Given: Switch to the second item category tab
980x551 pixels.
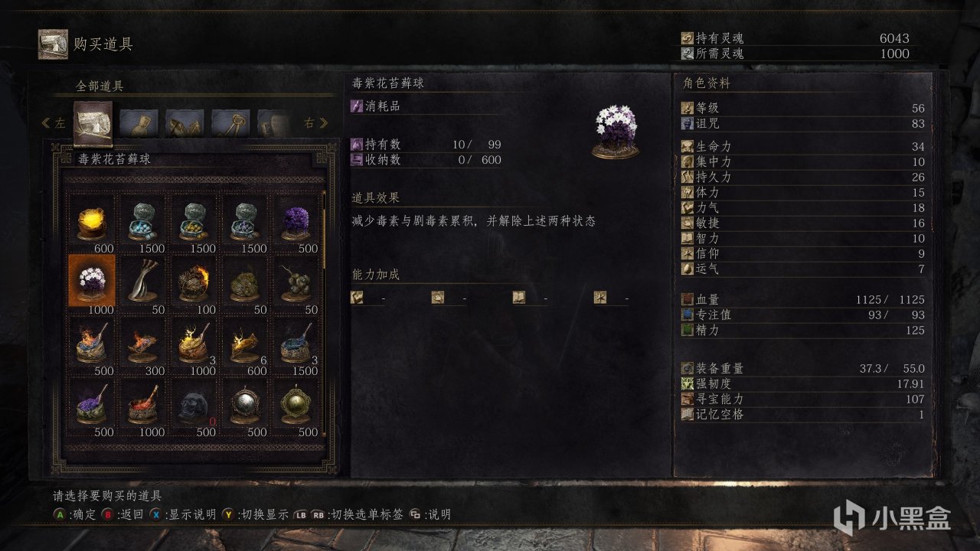Looking at the screenshot, I should click(139, 122).
